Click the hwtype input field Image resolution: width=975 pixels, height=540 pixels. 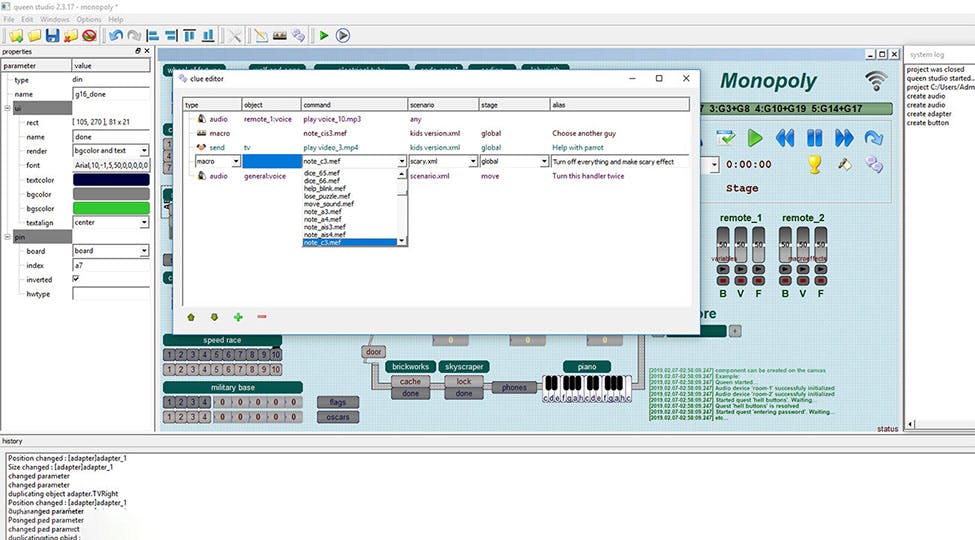click(x=110, y=294)
